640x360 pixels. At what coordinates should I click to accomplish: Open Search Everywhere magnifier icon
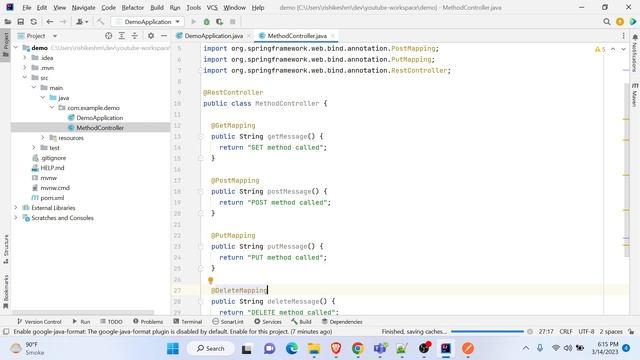tap(607, 22)
